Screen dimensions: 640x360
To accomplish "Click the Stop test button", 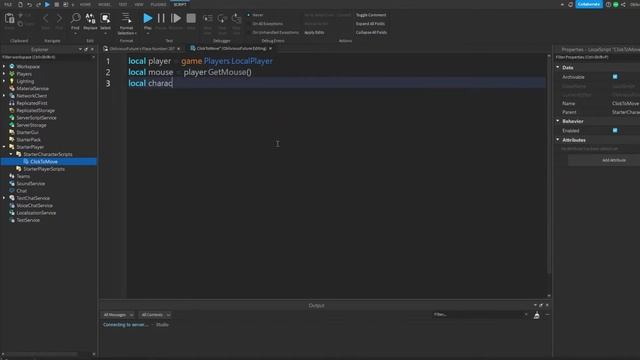I will point(191,18).
